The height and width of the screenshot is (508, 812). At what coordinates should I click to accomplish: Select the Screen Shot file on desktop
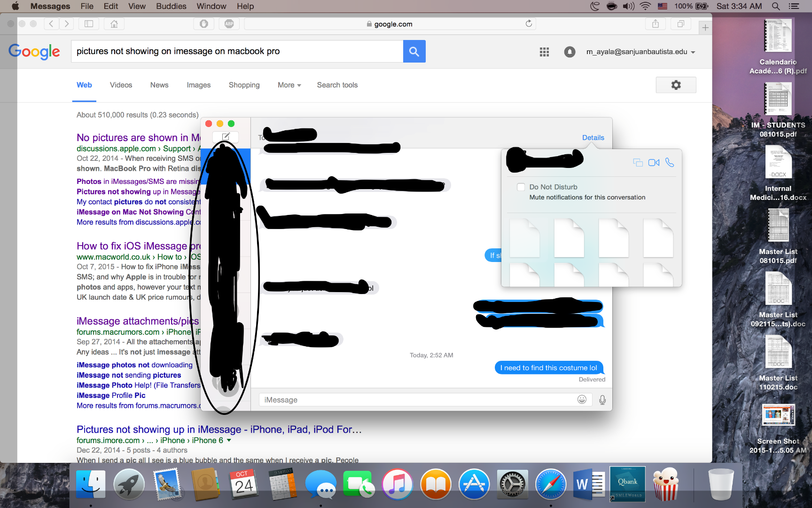(x=778, y=428)
